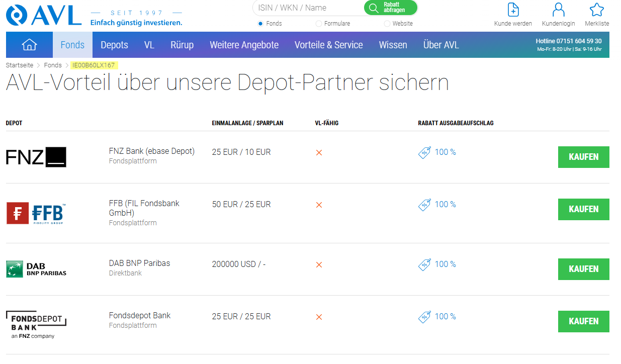
Task: Open the Vorteile & Service menu
Action: point(328,45)
